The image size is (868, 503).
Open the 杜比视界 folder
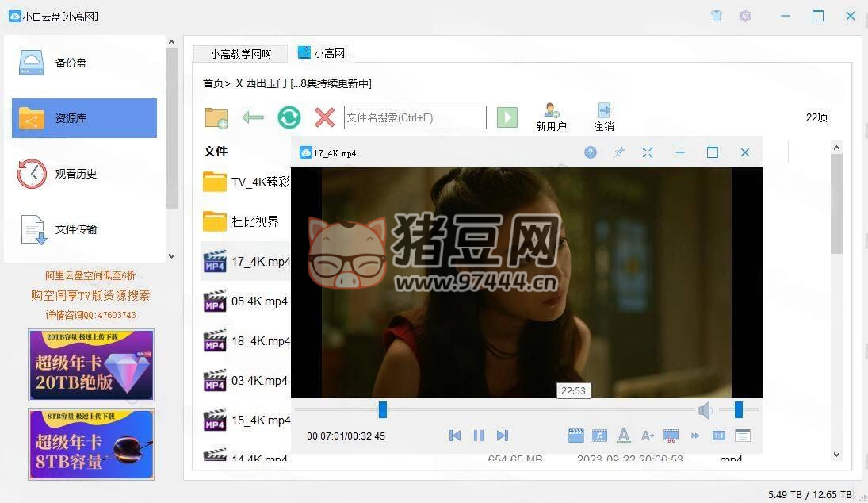tap(238, 221)
